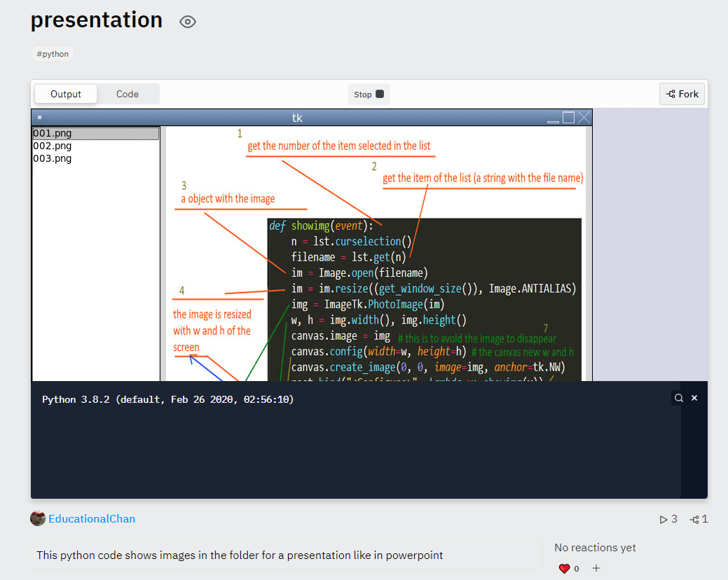Viewport: 728px width, 580px height.
Task: Select 002.png in the file list
Action: [x=53, y=146]
